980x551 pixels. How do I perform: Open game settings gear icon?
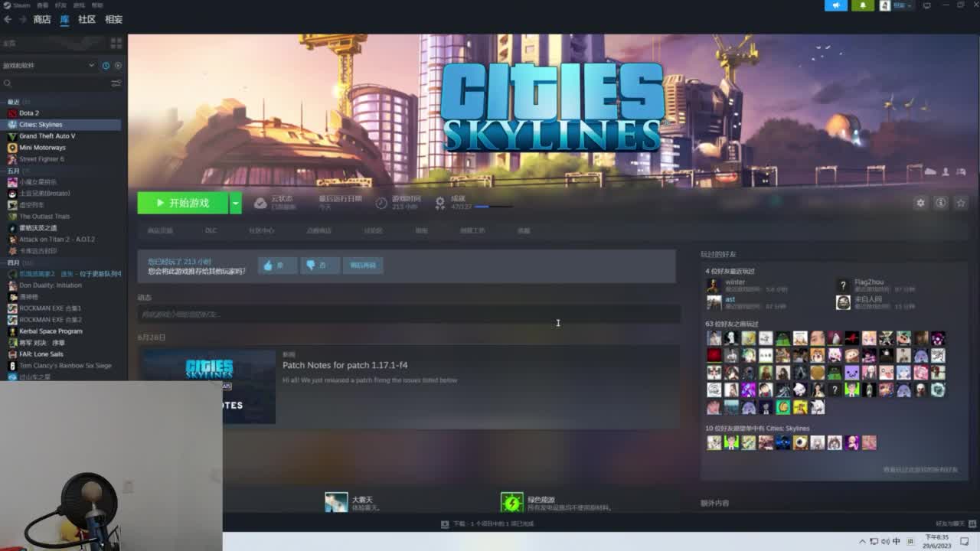[x=920, y=203]
